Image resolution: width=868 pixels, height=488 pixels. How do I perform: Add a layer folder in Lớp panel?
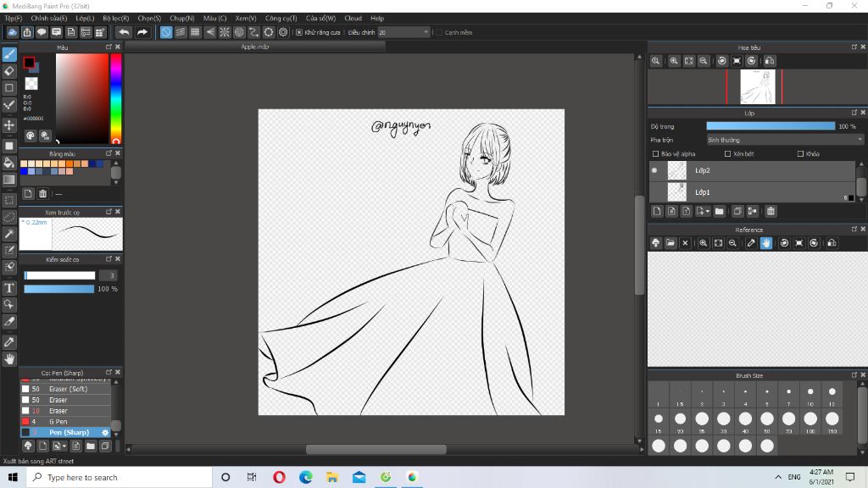(719, 211)
